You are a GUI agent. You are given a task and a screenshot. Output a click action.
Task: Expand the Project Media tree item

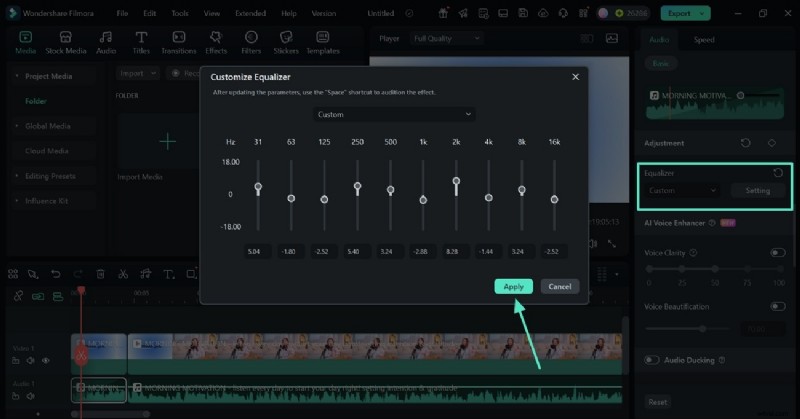[x=16, y=76]
